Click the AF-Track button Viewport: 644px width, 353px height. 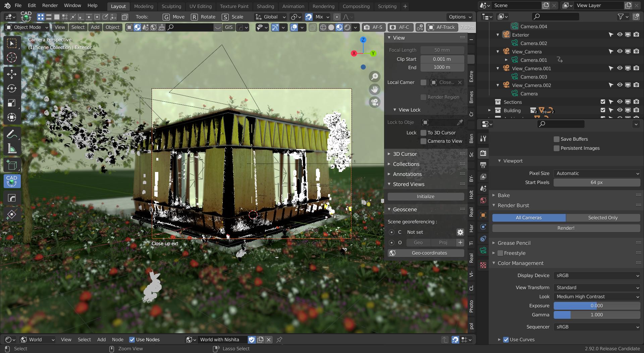441,28
